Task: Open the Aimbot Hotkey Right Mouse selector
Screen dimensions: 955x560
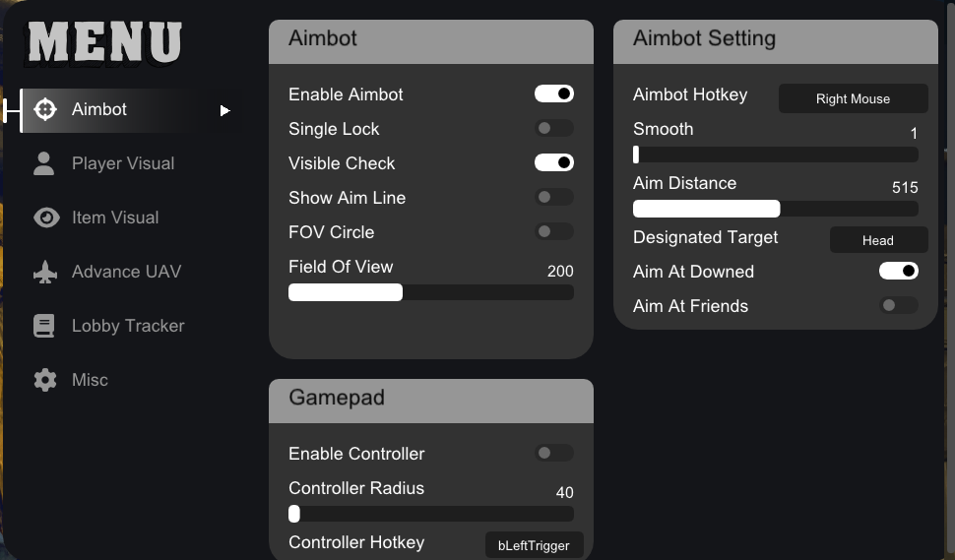Action: coord(853,98)
